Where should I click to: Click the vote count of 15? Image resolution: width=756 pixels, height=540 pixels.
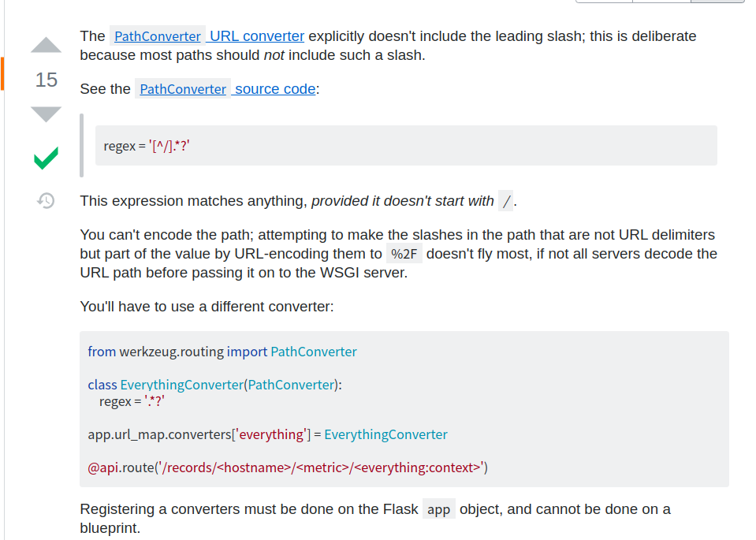pos(46,80)
